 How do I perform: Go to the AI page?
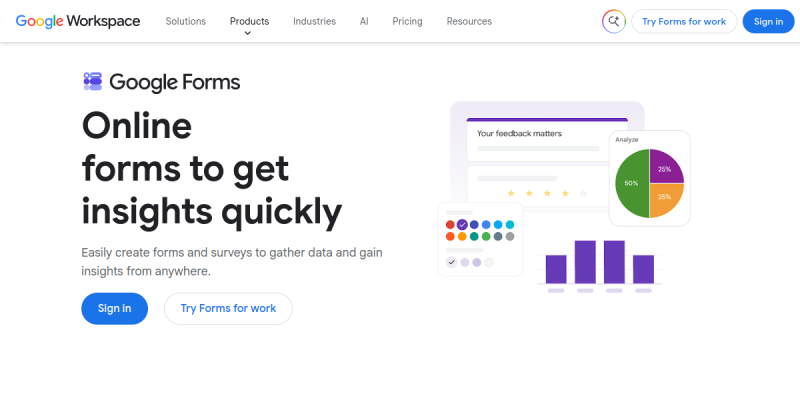point(364,21)
